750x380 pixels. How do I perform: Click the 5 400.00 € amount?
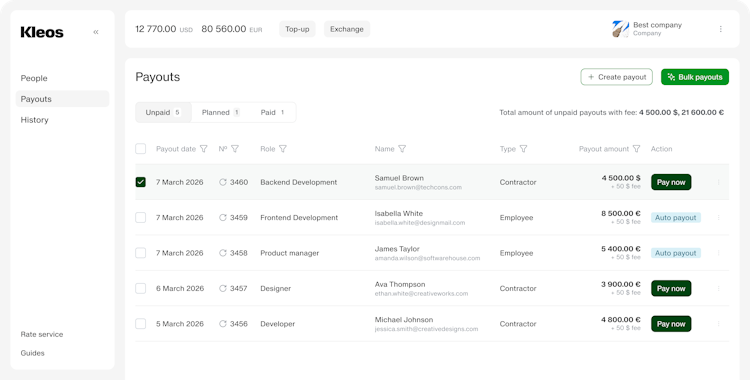621,249
